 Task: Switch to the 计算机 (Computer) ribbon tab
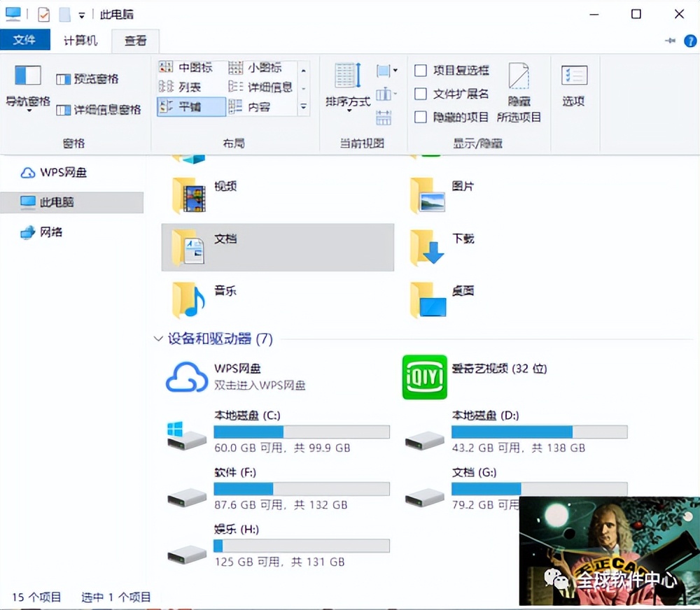80,40
